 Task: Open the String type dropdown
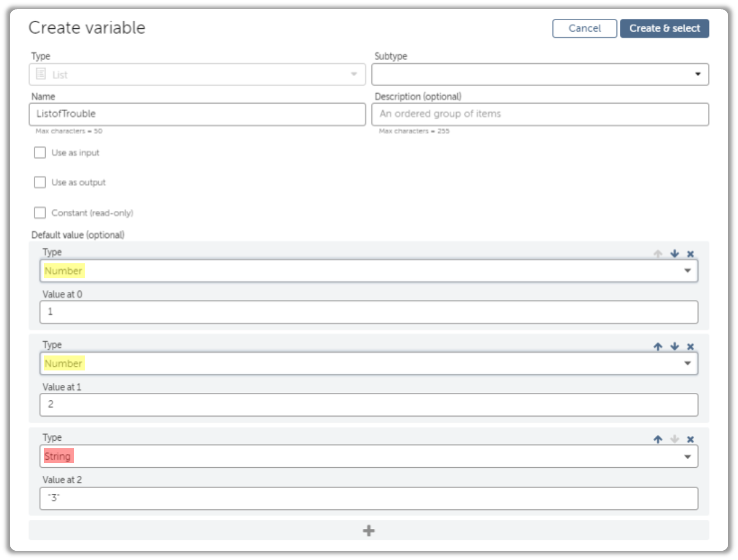(369, 456)
